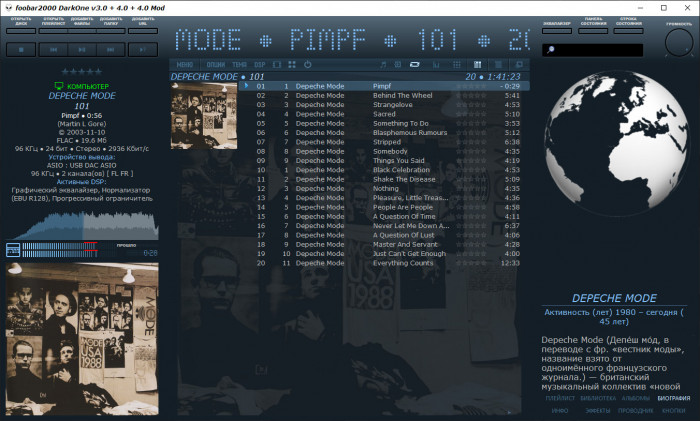Skip to the previous track
This screenshot has width=700, height=421.
53,50
